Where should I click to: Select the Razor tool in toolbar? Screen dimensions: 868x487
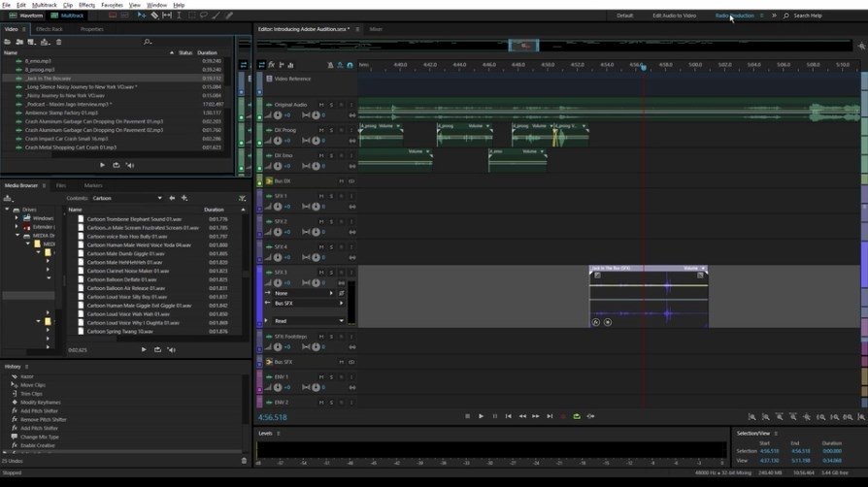pyautogui.click(x=154, y=16)
